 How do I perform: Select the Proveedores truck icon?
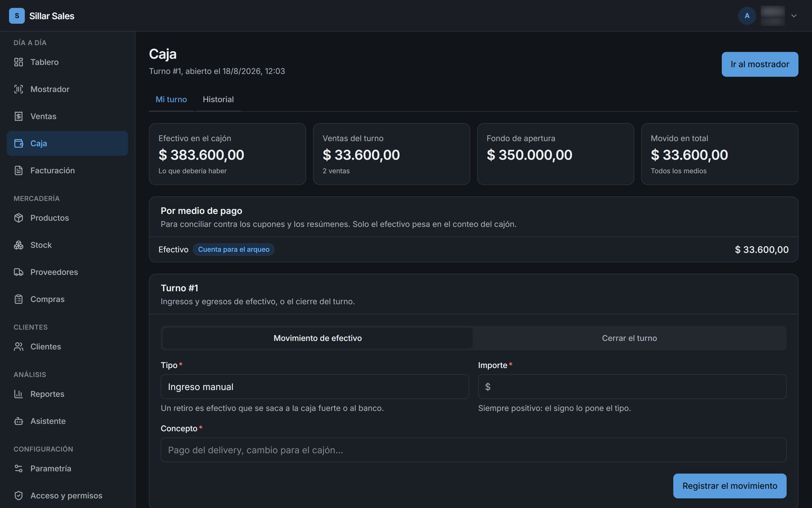(x=18, y=272)
